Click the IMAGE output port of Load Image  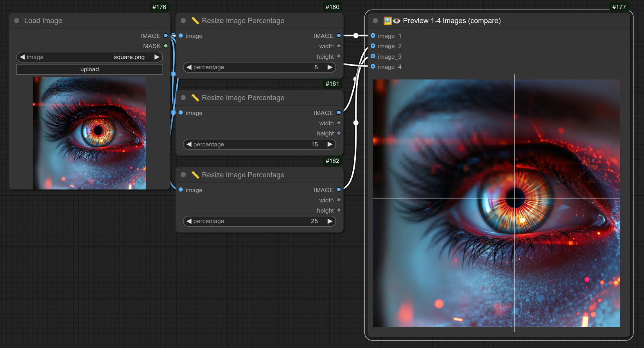pyautogui.click(x=166, y=36)
